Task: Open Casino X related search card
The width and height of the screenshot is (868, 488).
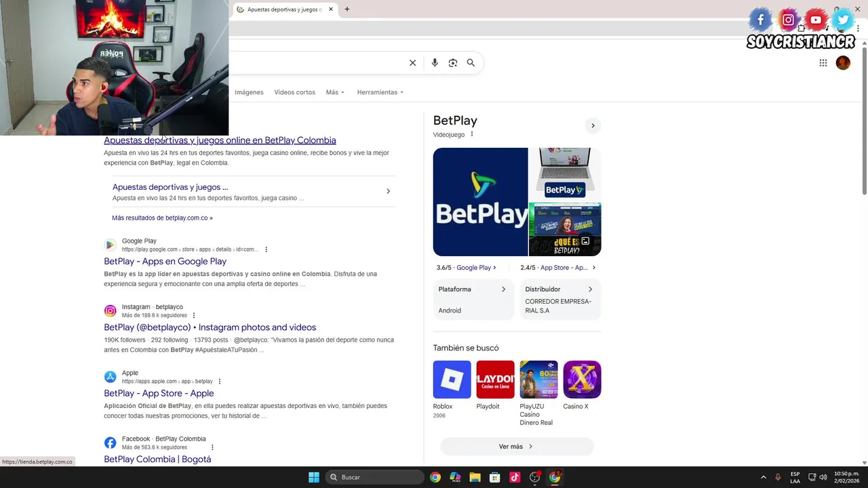Action: tap(582, 385)
